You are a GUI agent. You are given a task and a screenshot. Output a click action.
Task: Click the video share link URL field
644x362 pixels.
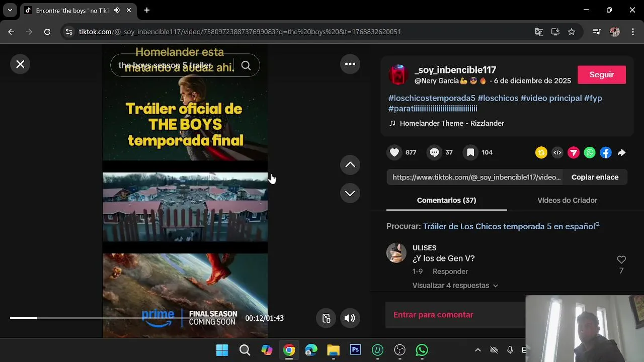pyautogui.click(x=476, y=177)
